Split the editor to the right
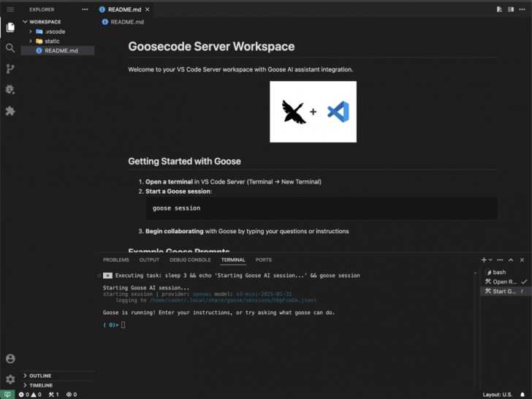Image resolution: width=532 pixels, height=399 pixels. pyautogui.click(x=511, y=9)
